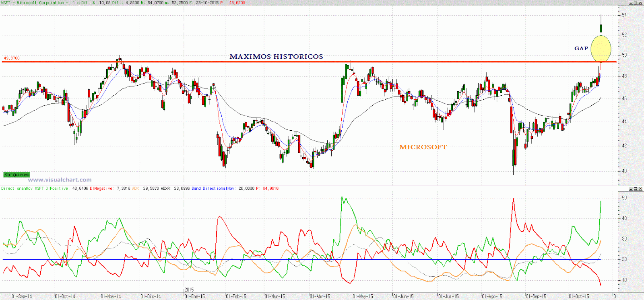The image size is (644, 300).
Task: Click the '01-Ago-15' date axis label
Action: point(492,297)
